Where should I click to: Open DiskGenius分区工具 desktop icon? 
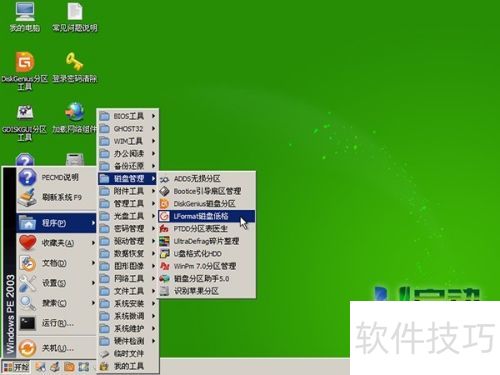tap(24, 70)
